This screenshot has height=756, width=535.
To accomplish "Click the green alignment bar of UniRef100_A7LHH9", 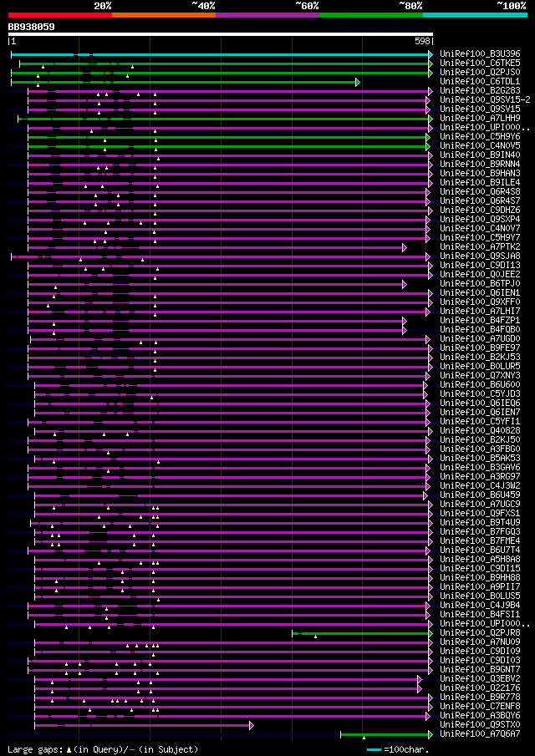I will click(223, 119).
